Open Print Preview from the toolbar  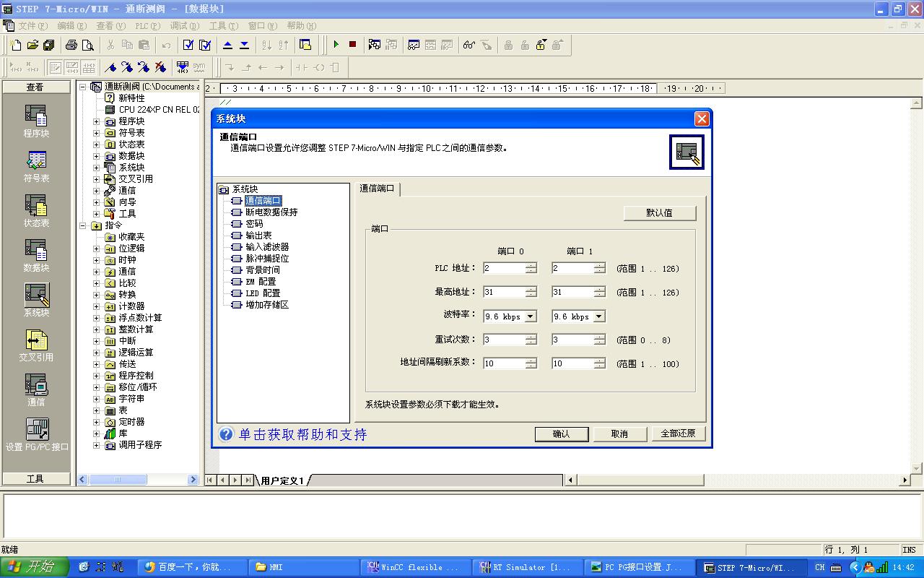tap(88, 45)
